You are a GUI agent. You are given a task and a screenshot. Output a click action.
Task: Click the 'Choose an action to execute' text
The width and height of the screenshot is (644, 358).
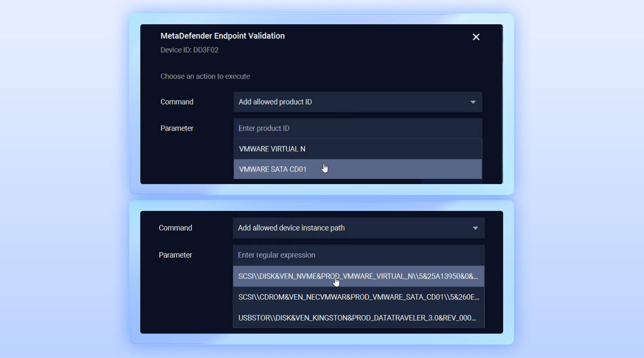[205, 76]
